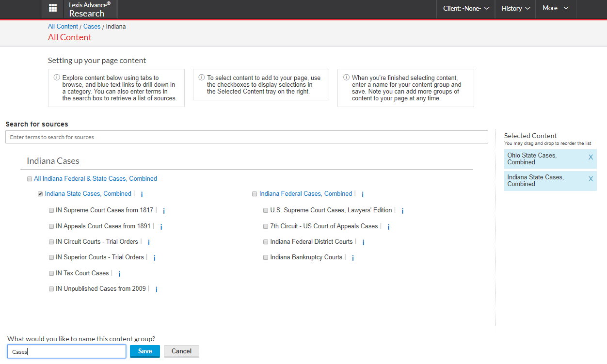
Task: Show info for IN Tax Court Cases
Action: coord(119,274)
